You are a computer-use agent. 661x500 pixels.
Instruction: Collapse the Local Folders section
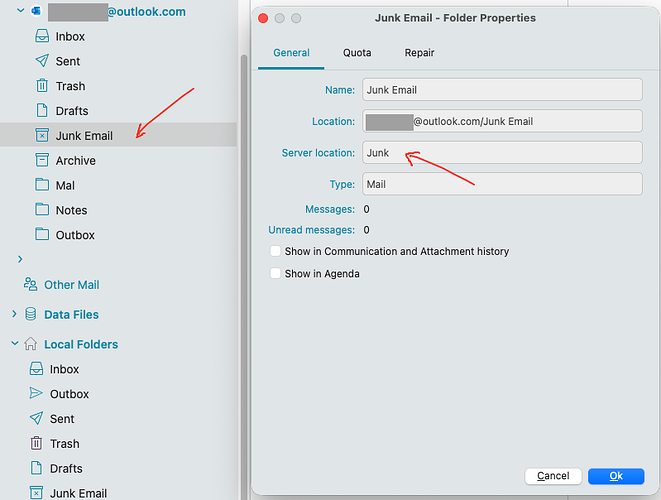point(14,344)
